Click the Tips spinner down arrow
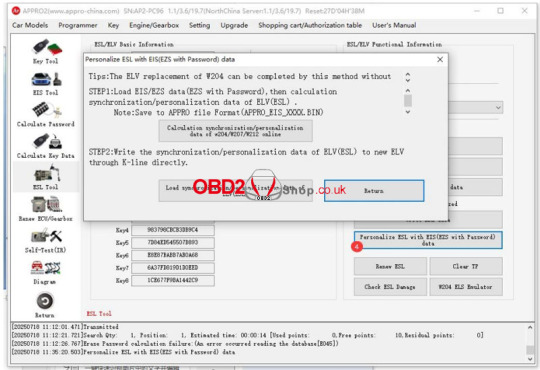 click(x=408, y=80)
